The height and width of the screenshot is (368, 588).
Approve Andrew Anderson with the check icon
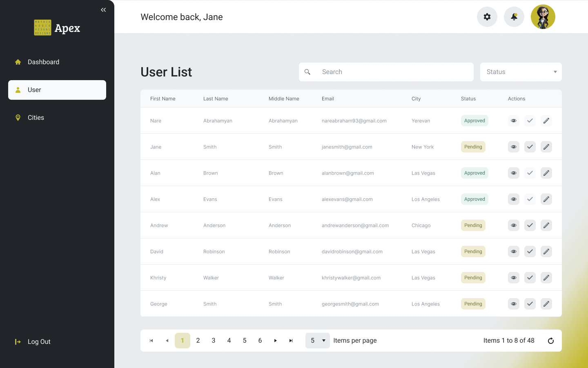pyautogui.click(x=530, y=225)
